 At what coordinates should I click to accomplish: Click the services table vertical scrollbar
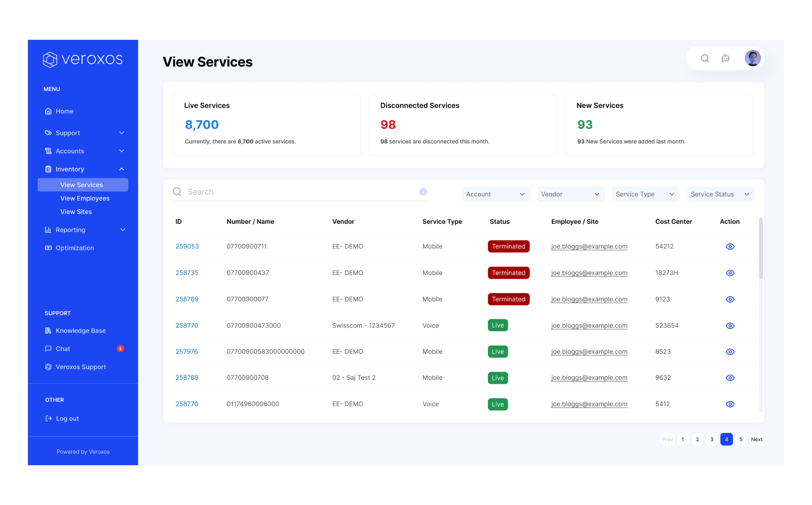pos(760,248)
